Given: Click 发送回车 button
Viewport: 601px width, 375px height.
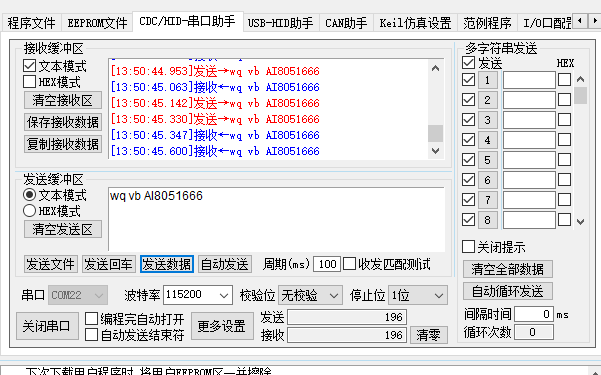Looking at the screenshot, I should (109, 264).
